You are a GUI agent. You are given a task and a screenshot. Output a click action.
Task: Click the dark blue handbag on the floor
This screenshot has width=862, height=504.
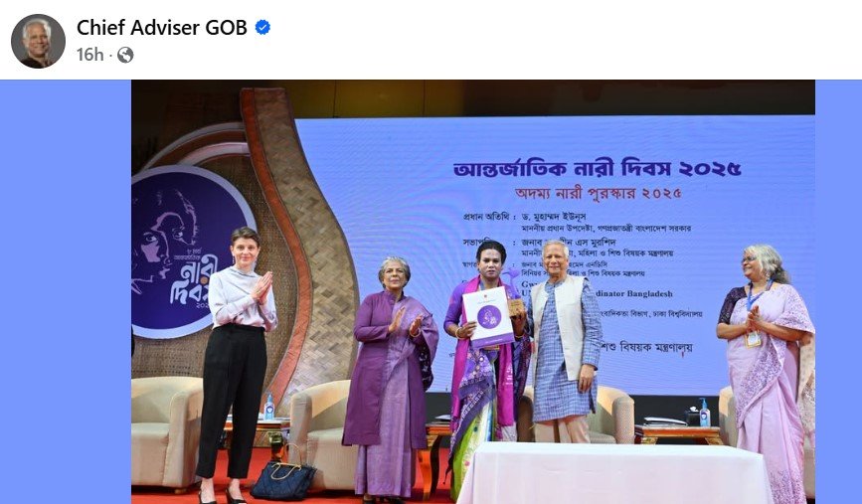click(283, 479)
